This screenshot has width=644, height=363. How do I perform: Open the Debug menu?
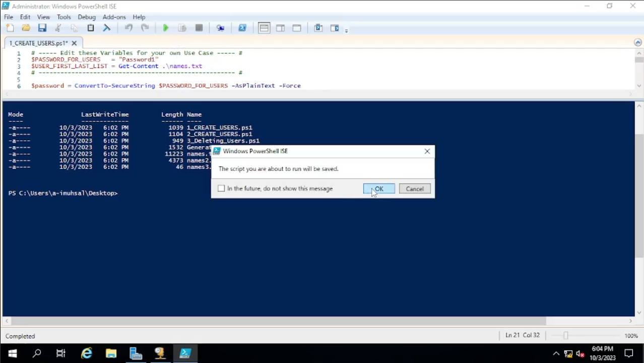coord(87,17)
